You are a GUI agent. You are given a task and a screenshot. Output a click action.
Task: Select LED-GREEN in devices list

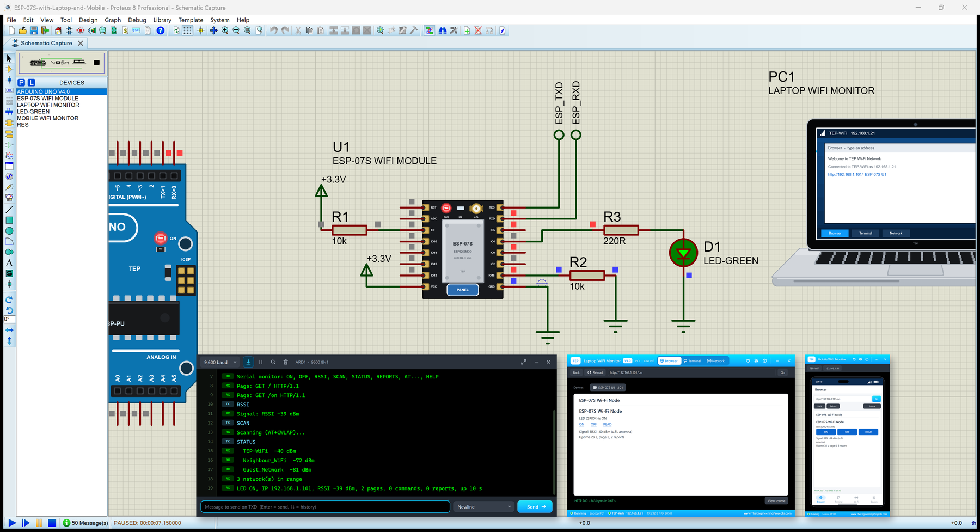[x=62, y=112]
